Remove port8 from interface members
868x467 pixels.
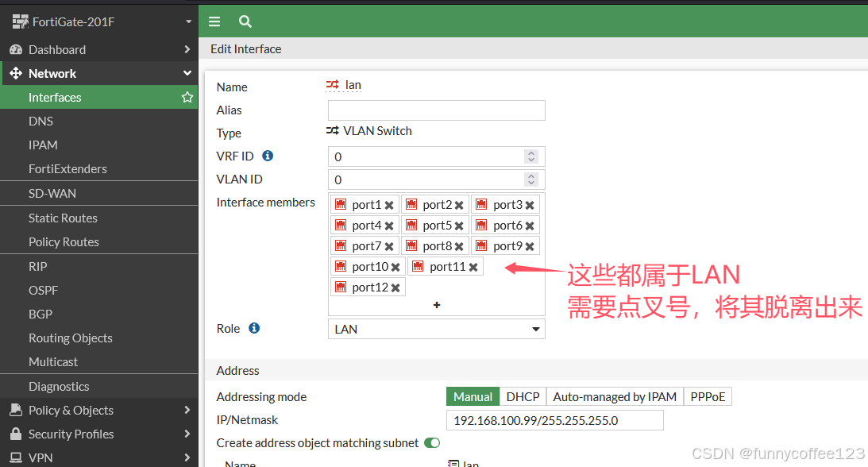[459, 246]
